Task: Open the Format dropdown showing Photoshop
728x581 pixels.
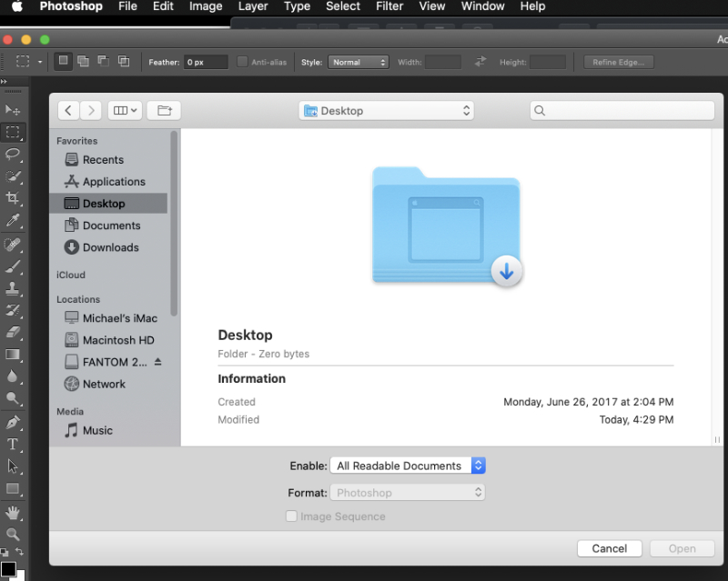Action: (x=408, y=493)
